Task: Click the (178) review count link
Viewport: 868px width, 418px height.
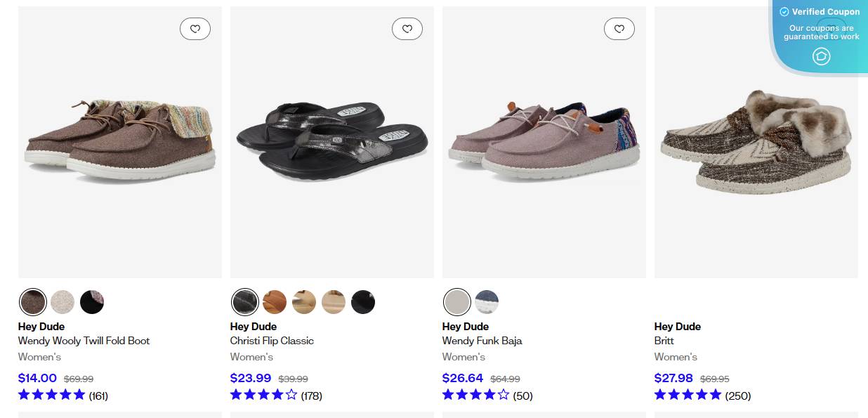Action: pyautogui.click(x=312, y=396)
